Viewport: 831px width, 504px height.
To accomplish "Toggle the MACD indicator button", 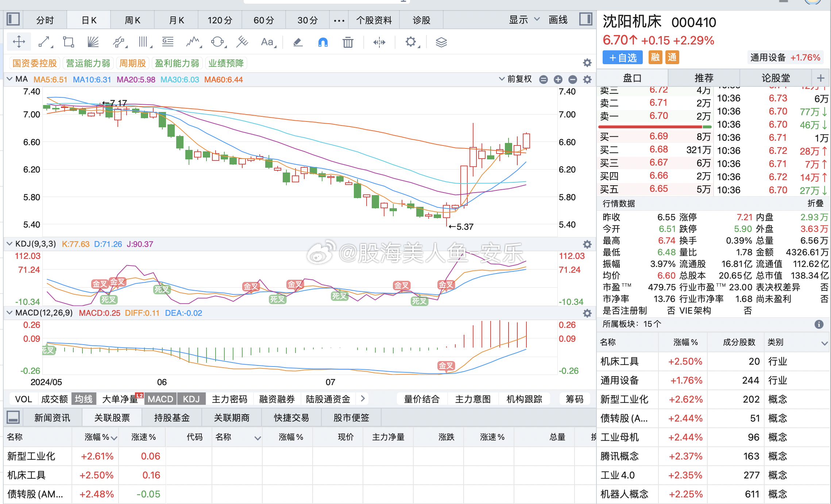I will pyautogui.click(x=160, y=399).
